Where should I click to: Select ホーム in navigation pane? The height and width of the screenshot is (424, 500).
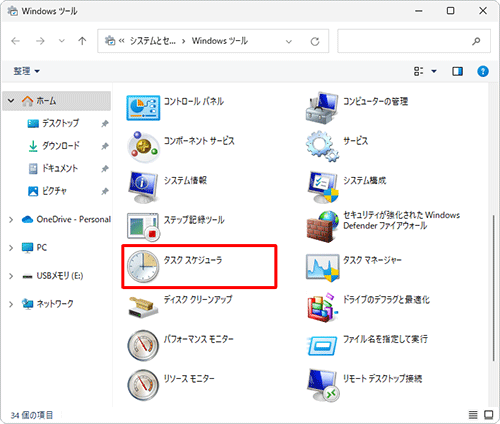[x=57, y=101]
